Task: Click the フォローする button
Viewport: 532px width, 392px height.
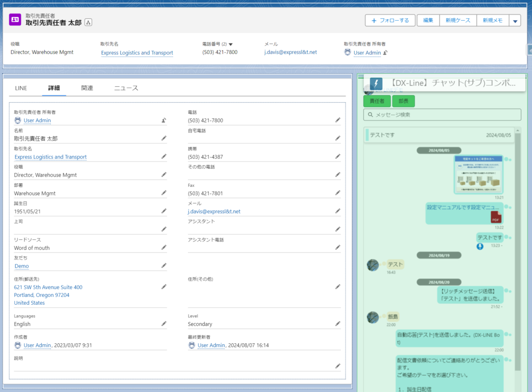Action: coord(390,20)
